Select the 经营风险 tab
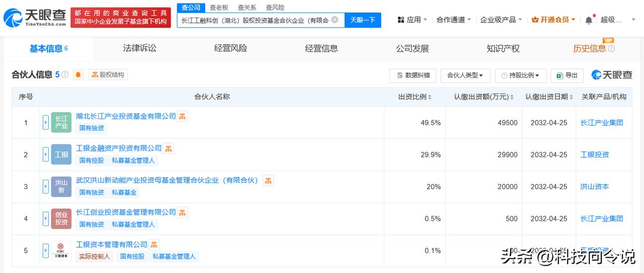 [230, 48]
